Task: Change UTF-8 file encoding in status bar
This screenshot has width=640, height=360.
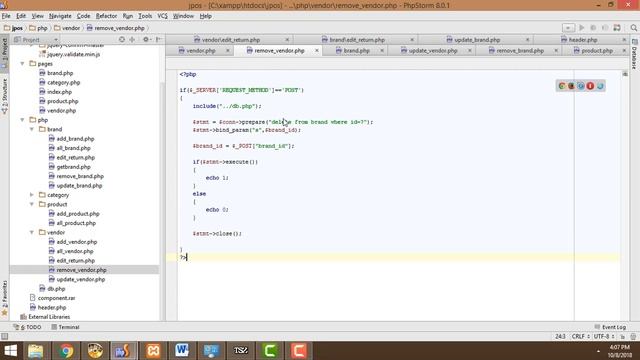Action: (604, 336)
